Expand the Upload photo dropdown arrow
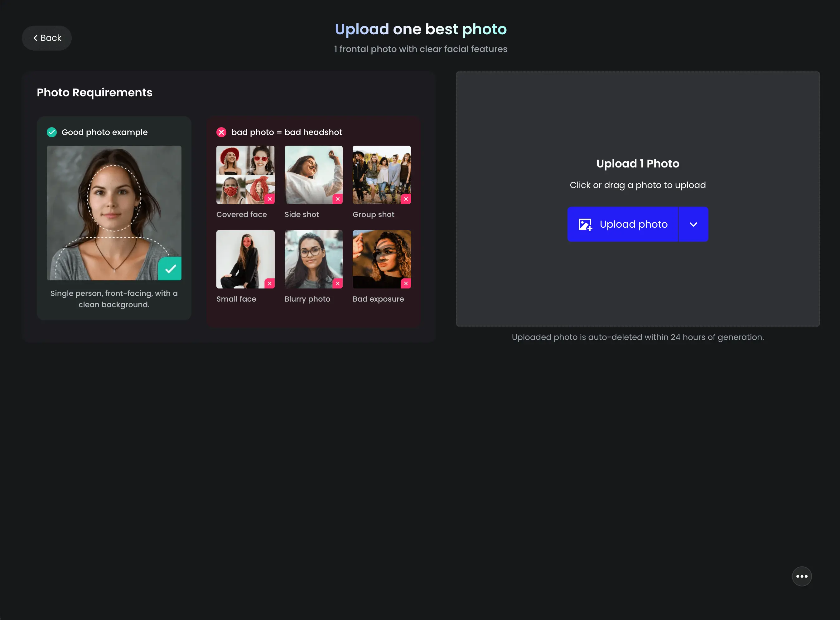The image size is (840, 620). point(693,224)
